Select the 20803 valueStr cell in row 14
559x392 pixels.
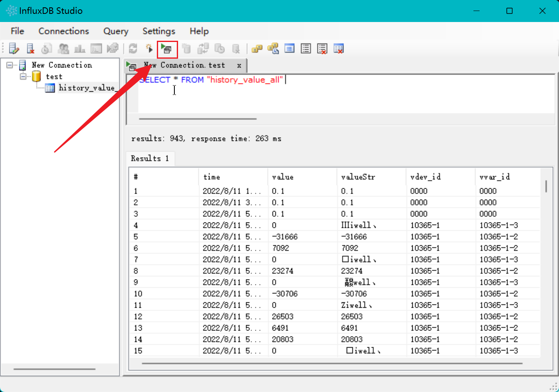point(372,339)
